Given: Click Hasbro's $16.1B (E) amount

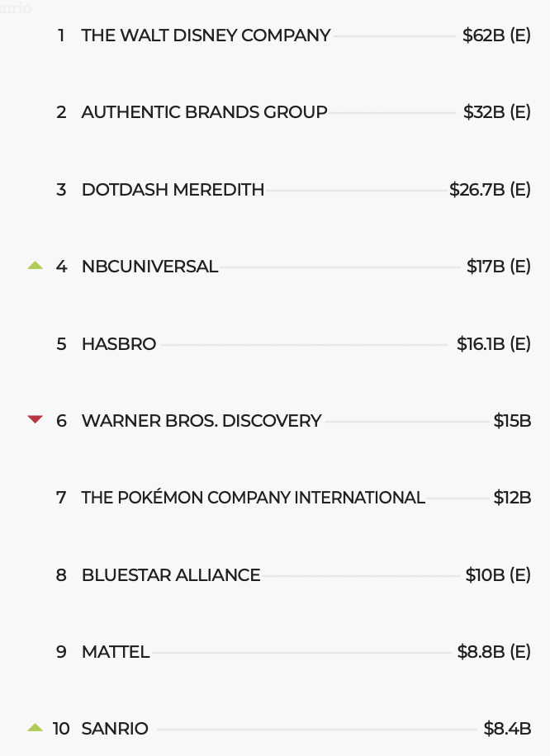Looking at the screenshot, I should (x=493, y=344).
